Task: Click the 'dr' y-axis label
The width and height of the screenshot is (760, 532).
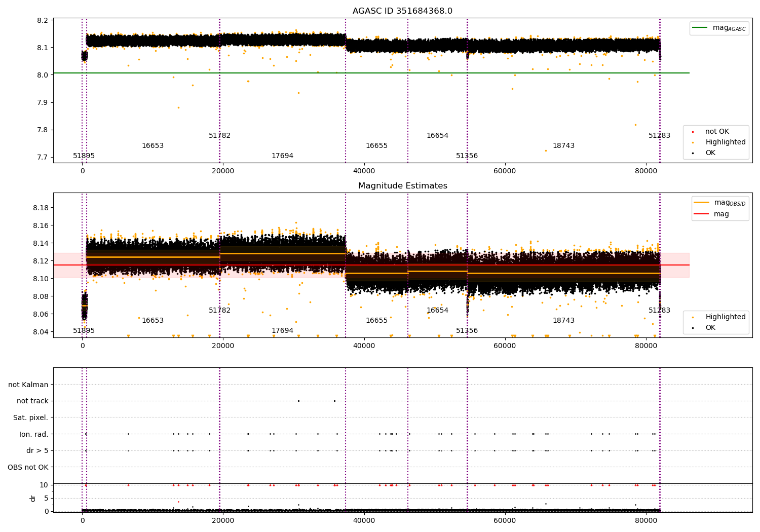Action: coord(33,498)
